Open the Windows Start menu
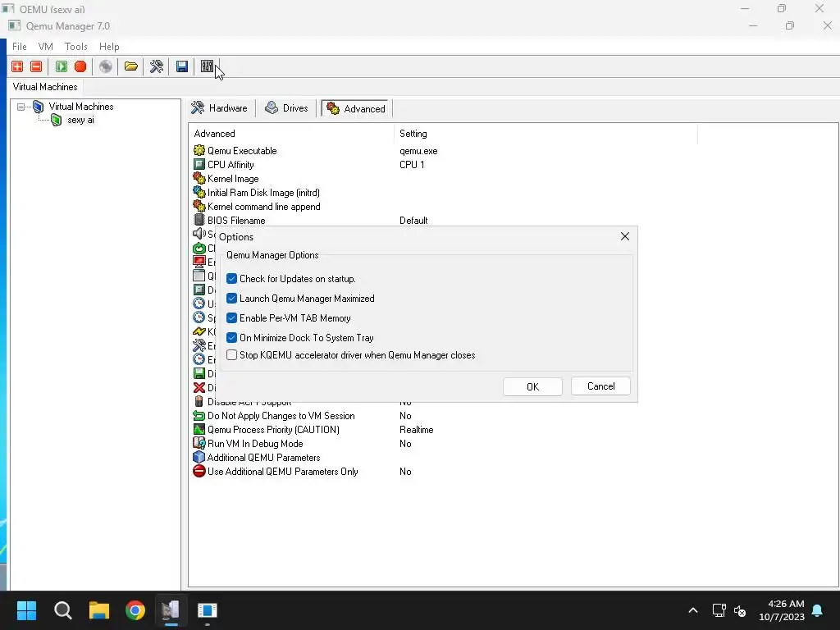The width and height of the screenshot is (840, 630). tap(26, 610)
